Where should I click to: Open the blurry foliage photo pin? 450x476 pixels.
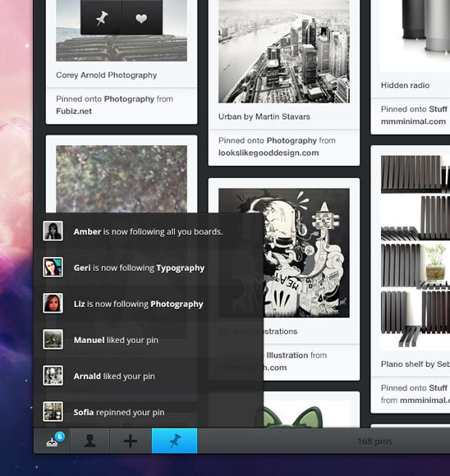point(122,179)
